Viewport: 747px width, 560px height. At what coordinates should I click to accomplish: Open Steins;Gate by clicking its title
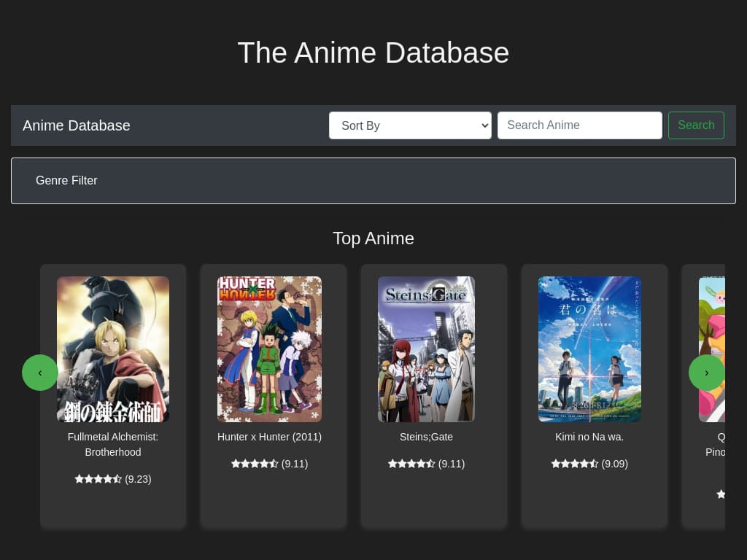click(426, 437)
